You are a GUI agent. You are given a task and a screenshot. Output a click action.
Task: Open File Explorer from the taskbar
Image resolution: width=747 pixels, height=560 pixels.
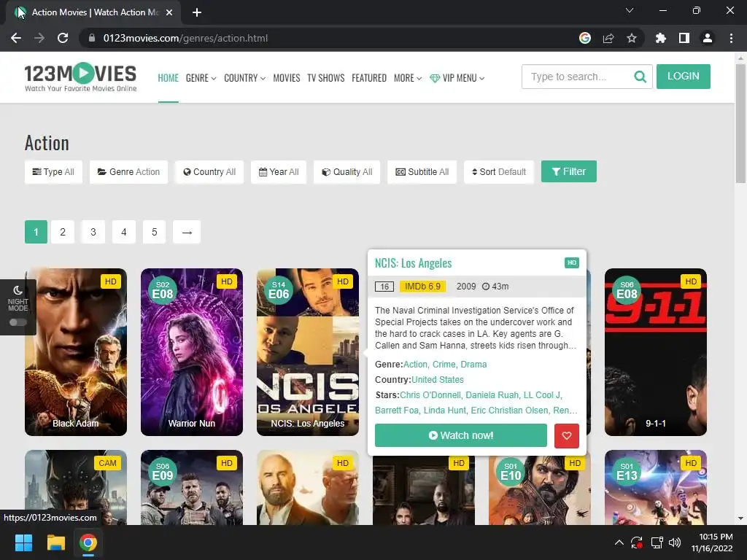point(55,542)
